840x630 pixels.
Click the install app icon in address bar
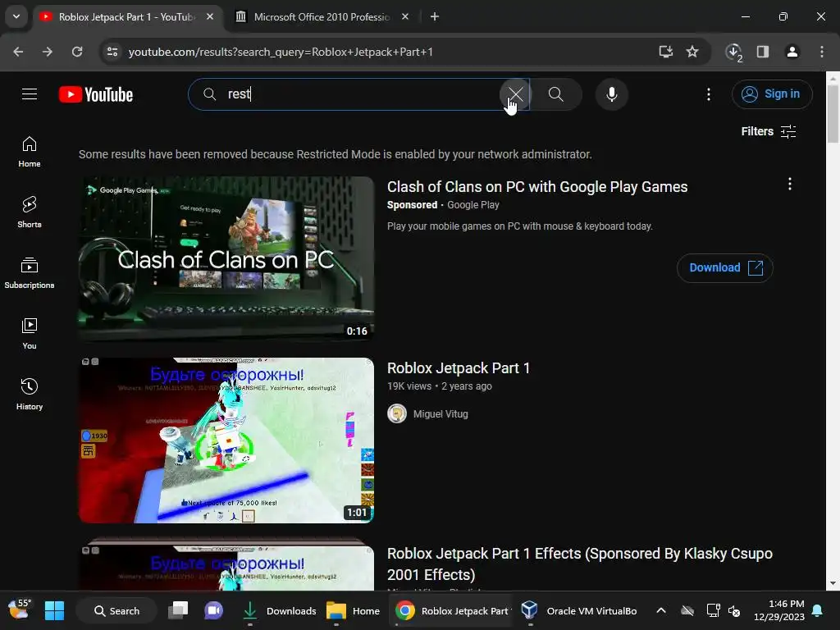coord(666,52)
